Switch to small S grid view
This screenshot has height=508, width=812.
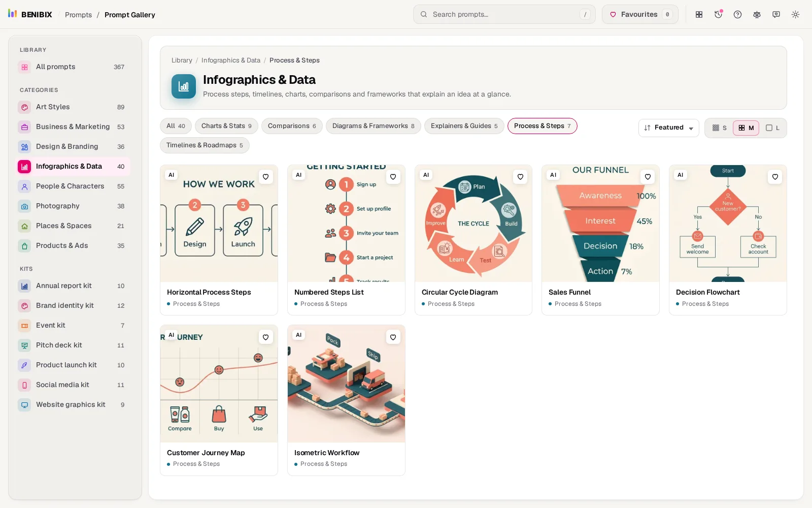(720, 128)
